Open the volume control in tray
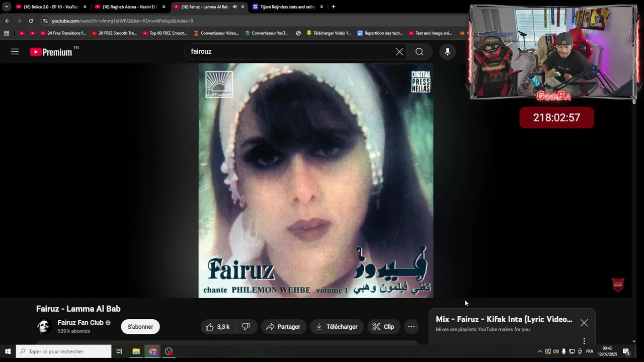644x362 pixels. pyautogui.click(x=556, y=351)
